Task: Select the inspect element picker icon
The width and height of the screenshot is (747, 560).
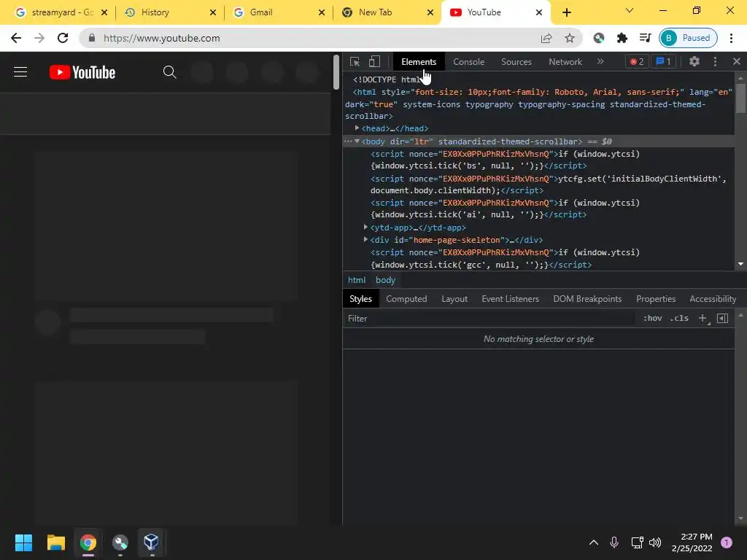Action: [355, 61]
